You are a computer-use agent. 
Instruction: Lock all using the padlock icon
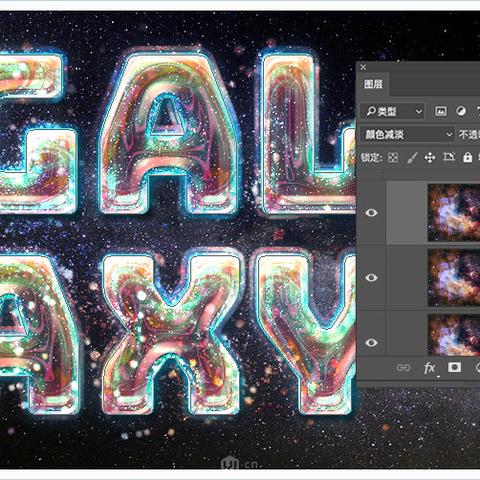[x=467, y=157]
